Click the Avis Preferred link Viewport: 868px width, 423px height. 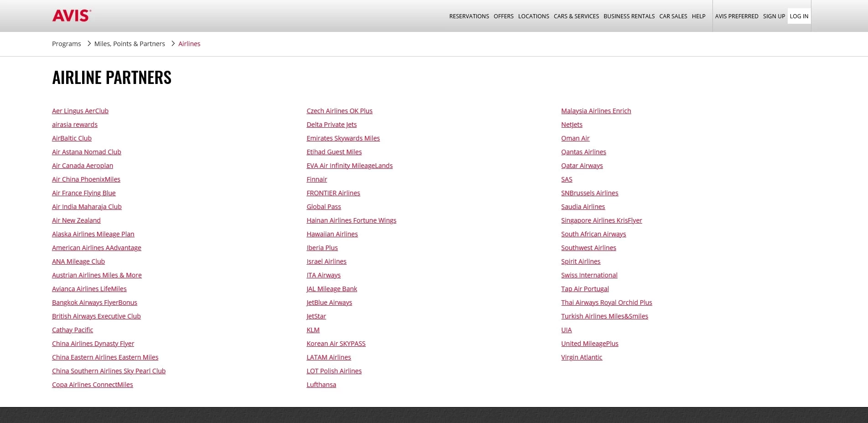pyautogui.click(x=736, y=16)
